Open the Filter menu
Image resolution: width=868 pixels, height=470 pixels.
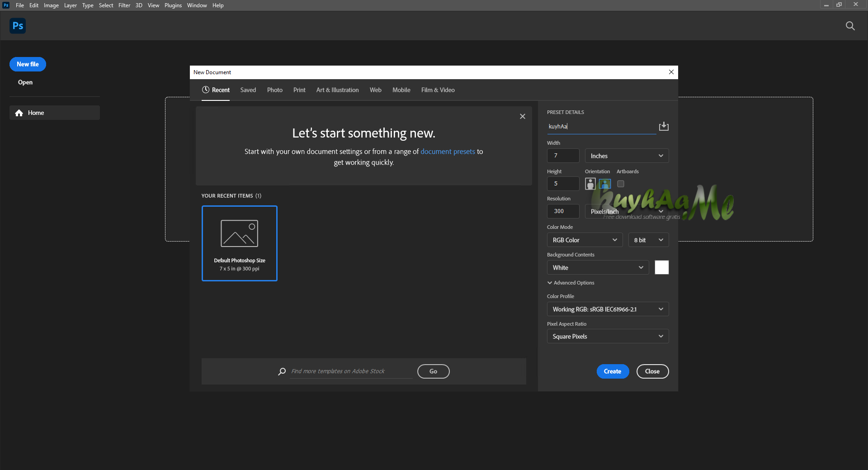(124, 5)
